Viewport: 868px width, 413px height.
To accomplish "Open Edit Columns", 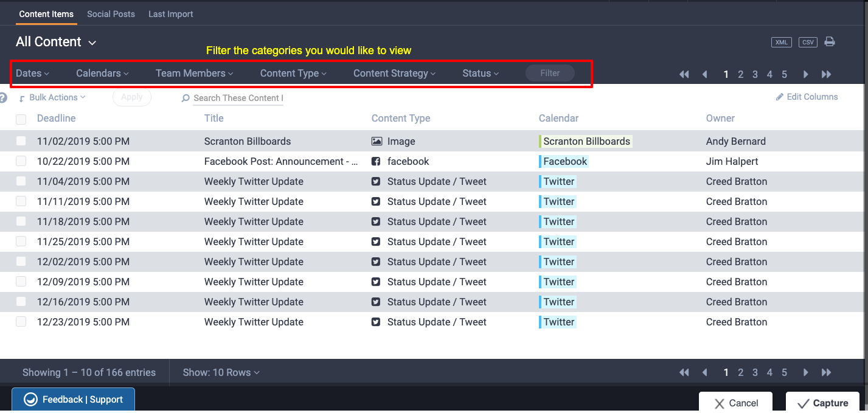I will [x=807, y=97].
